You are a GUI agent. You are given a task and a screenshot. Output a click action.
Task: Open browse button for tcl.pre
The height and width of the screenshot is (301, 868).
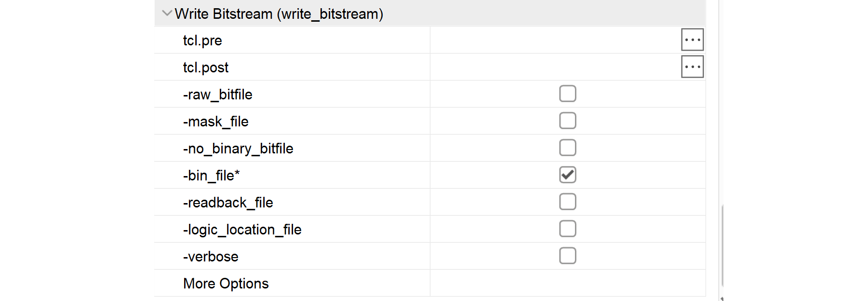pyautogui.click(x=692, y=40)
